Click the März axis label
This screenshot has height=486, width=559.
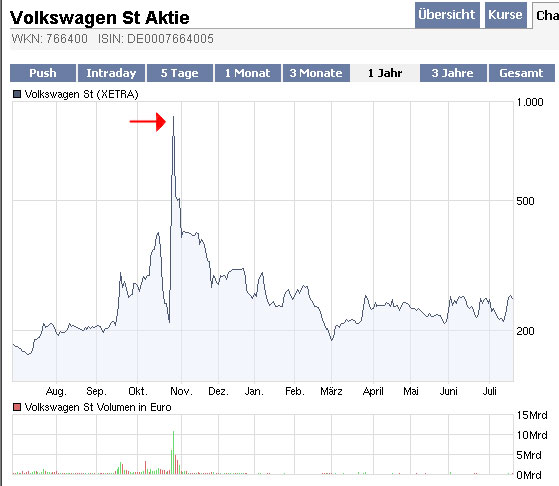tap(331, 392)
